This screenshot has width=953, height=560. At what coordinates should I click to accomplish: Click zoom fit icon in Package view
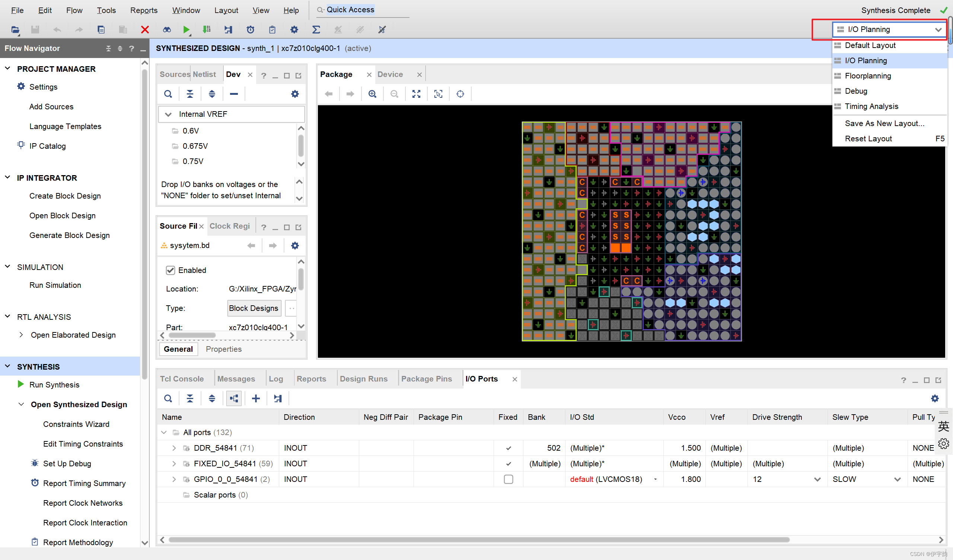tap(416, 94)
